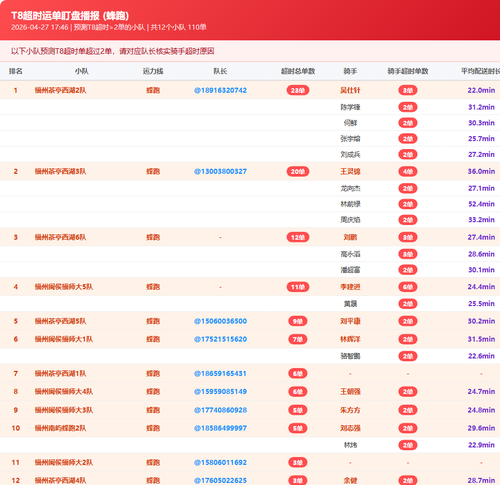Image resolution: width=500 pixels, height=485 pixels.
Task: Click the @17605022625 leader mention
Action: [x=220, y=480]
